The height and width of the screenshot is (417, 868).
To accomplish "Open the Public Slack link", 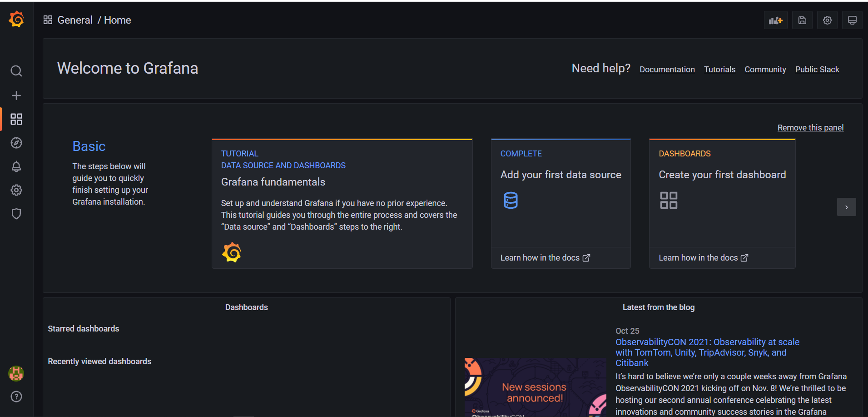I will [817, 70].
